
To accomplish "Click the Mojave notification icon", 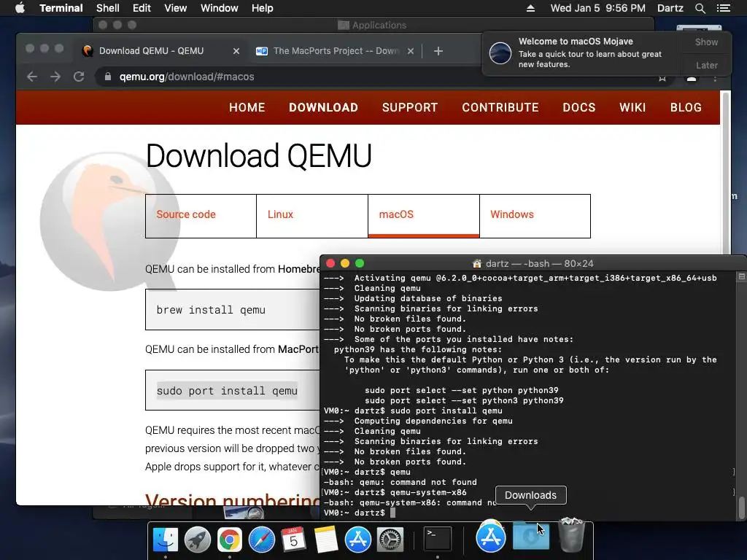I will (500, 52).
